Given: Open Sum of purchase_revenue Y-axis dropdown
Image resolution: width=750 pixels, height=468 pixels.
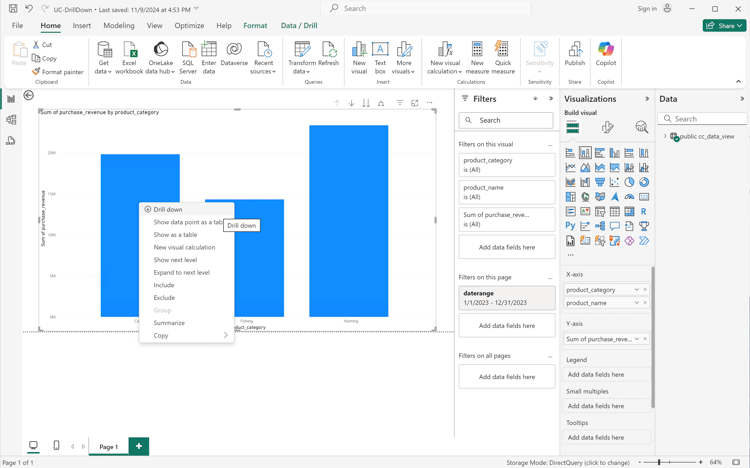Looking at the screenshot, I should (637, 339).
